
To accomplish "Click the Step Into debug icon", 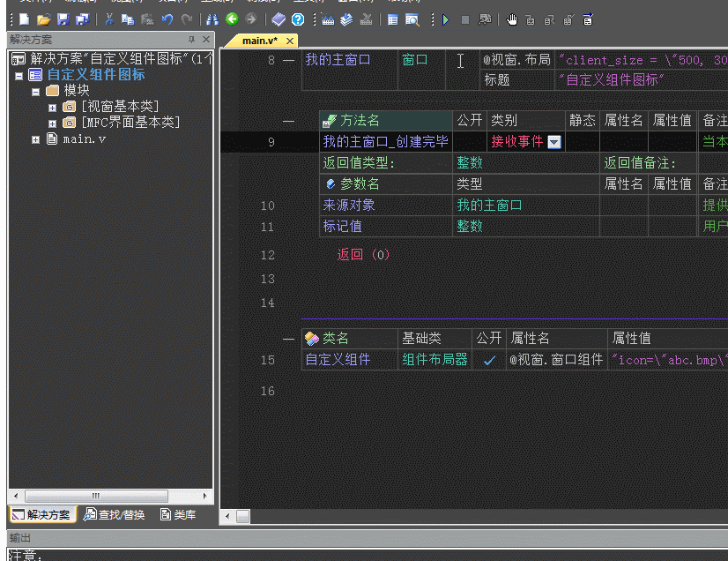I will [x=531, y=19].
